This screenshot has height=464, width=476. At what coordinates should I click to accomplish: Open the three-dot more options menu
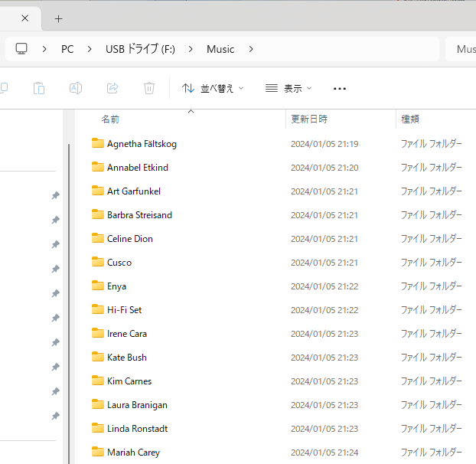(339, 89)
